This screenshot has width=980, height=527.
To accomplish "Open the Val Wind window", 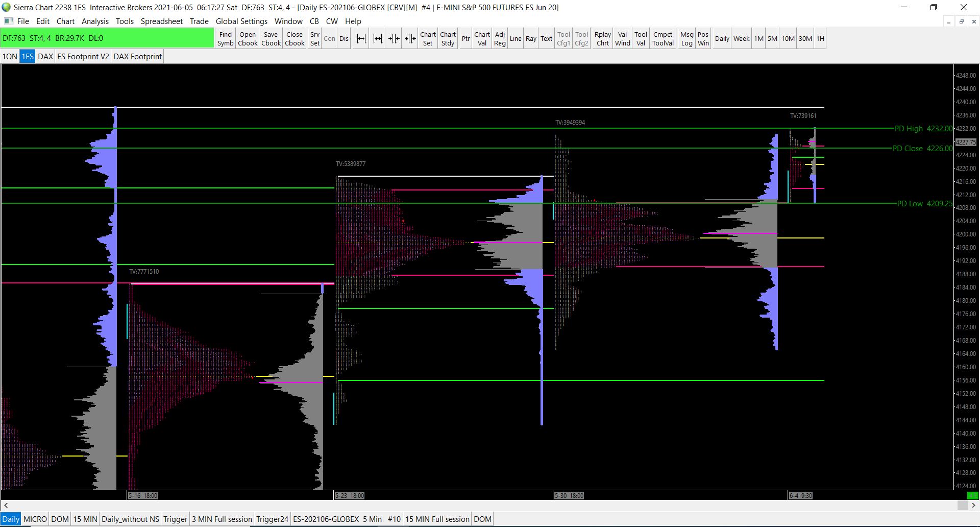I will [622, 39].
